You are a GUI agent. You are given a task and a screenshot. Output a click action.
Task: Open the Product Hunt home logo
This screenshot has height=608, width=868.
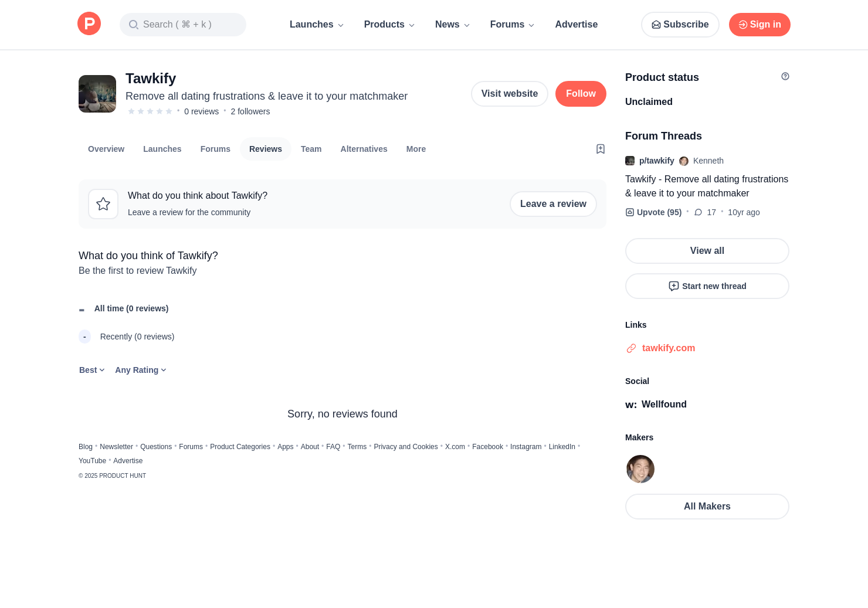pyautogui.click(x=89, y=23)
